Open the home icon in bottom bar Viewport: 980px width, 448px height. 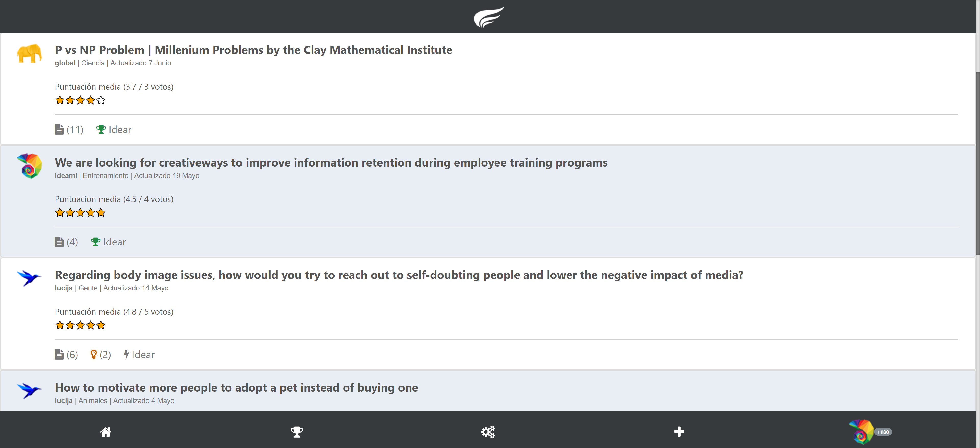(x=106, y=432)
